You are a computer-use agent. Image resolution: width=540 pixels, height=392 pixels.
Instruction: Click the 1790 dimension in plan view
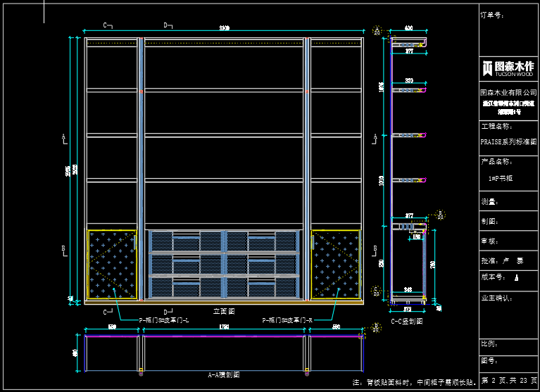tap(224, 327)
